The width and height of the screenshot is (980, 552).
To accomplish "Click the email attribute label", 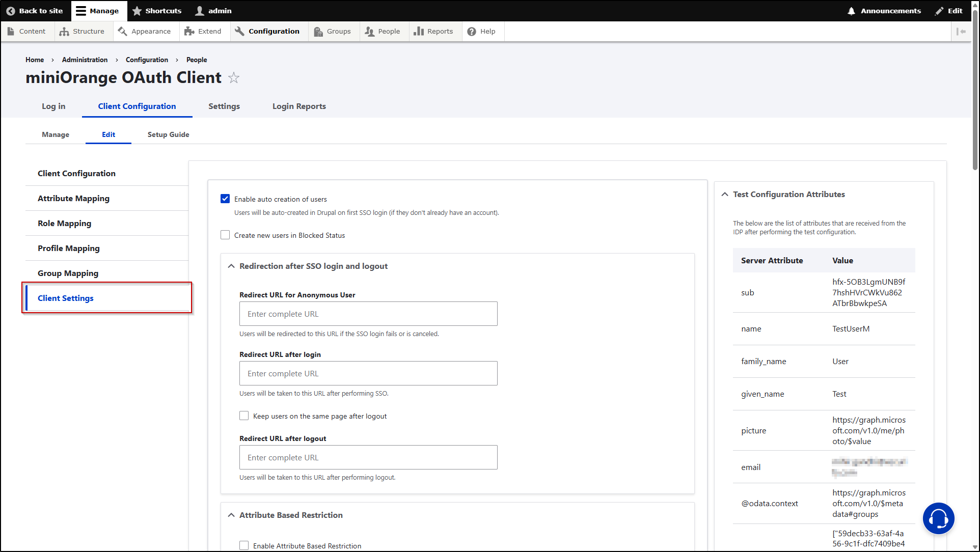I will click(751, 467).
